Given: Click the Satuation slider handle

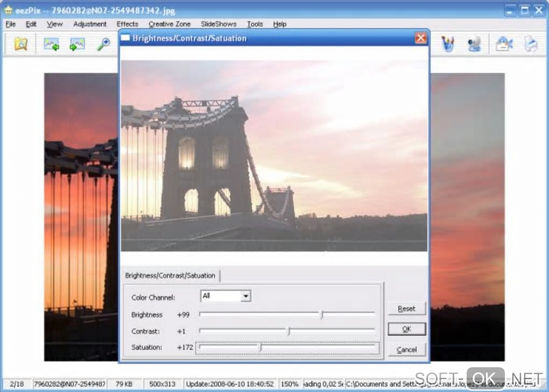Looking at the screenshot, I should (261, 347).
